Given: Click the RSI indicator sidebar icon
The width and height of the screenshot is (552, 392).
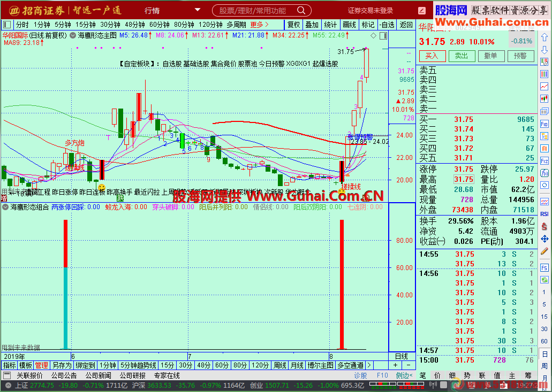Looking at the screenshot, I should tap(545, 214).
